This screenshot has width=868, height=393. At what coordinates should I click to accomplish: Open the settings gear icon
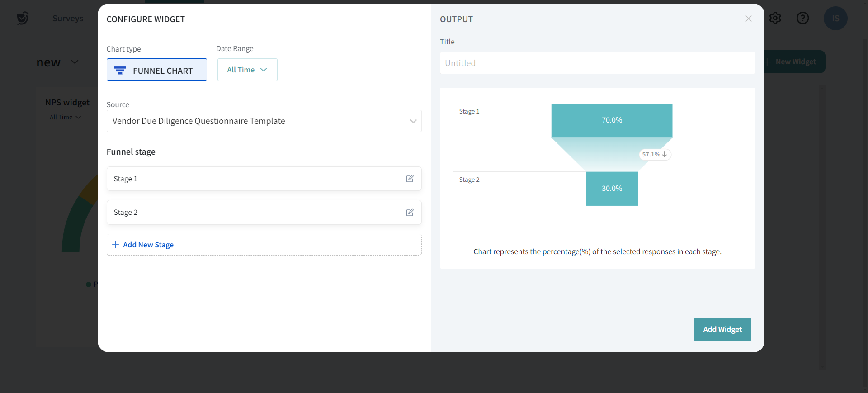tap(775, 18)
